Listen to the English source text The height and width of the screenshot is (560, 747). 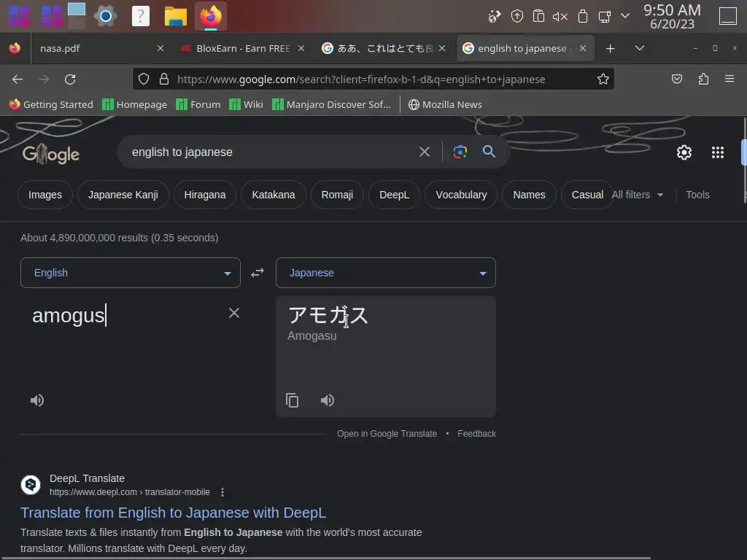coord(37,400)
